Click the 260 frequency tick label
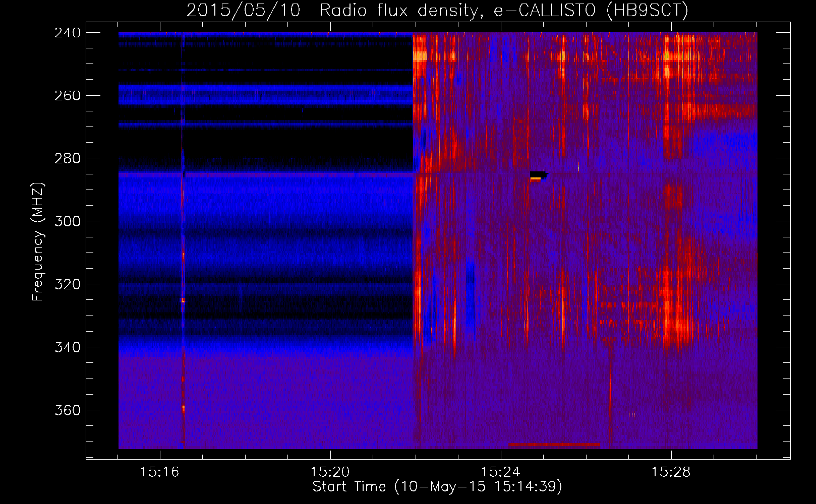The image size is (816, 504). (x=68, y=96)
